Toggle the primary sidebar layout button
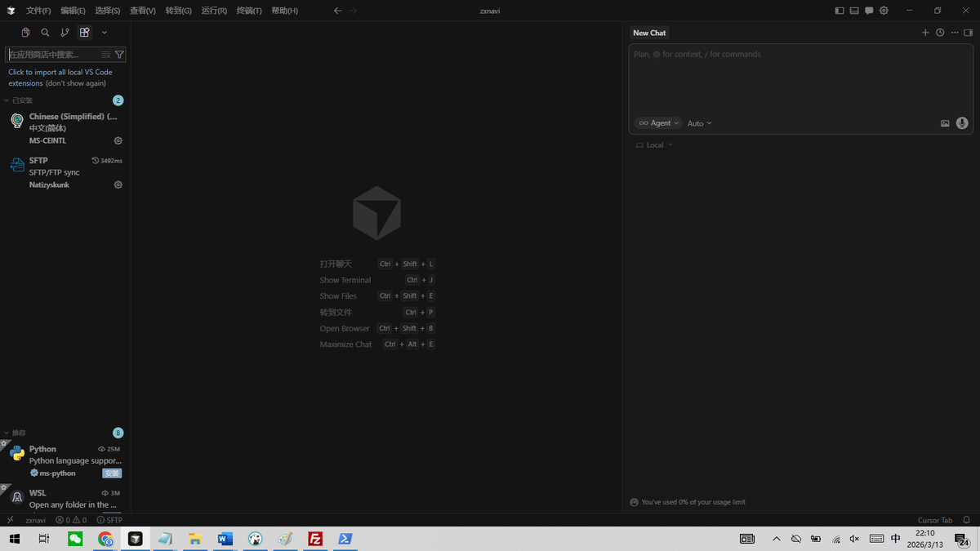 pos(840,11)
